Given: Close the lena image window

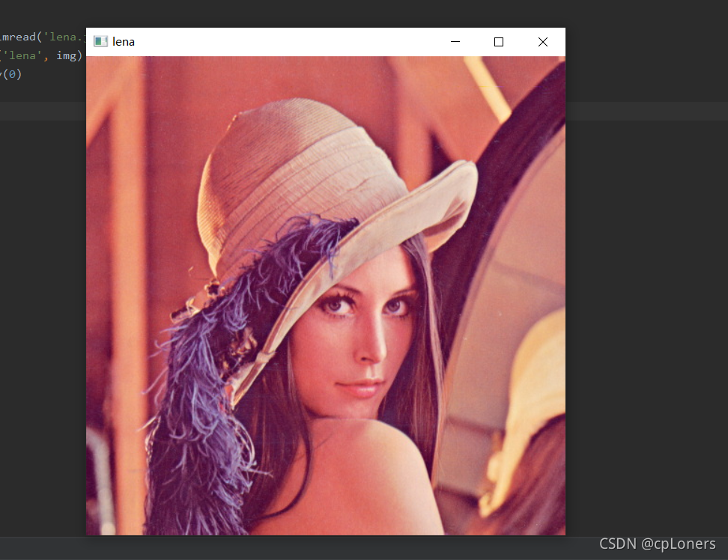Looking at the screenshot, I should pos(543,42).
